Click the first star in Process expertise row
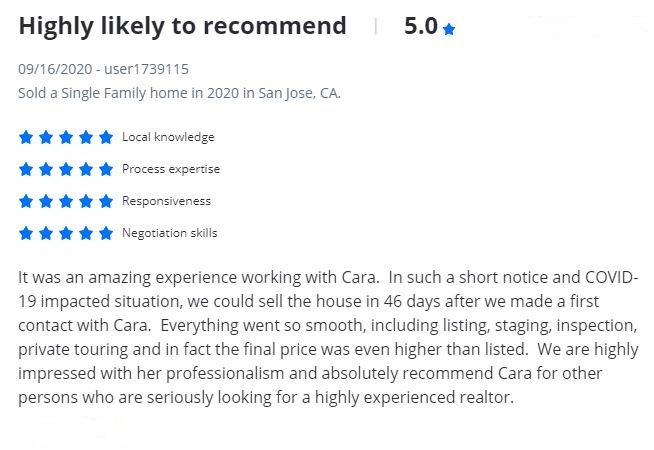This screenshot has width=654, height=450. pyautogui.click(x=26, y=169)
